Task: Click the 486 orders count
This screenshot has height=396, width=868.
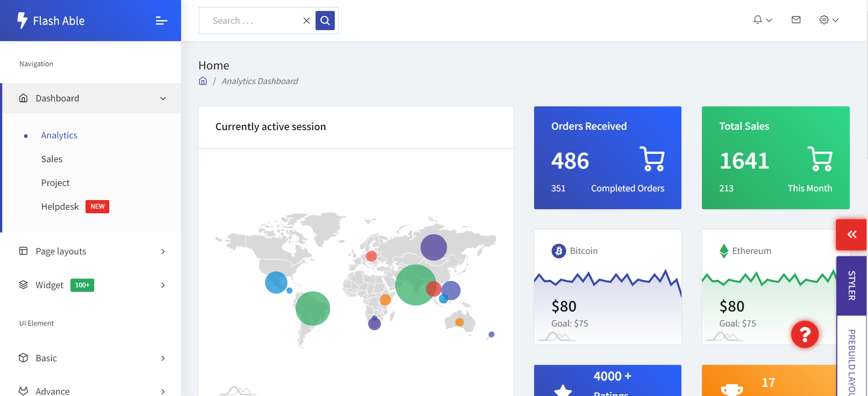Action: pyautogui.click(x=570, y=161)
